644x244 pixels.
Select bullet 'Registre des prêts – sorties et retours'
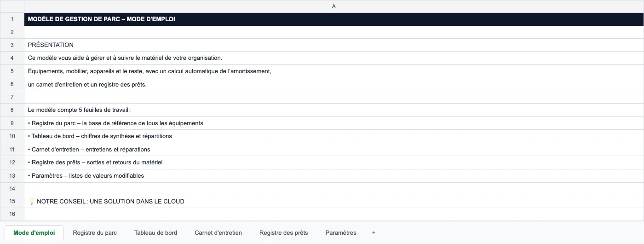[x=333, y=163]
